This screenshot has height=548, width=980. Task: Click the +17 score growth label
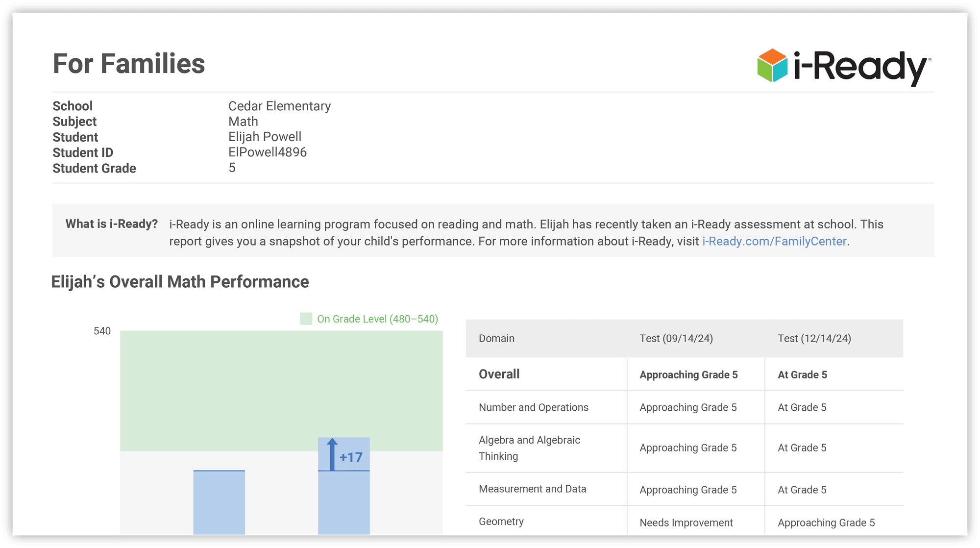[351, 457]
